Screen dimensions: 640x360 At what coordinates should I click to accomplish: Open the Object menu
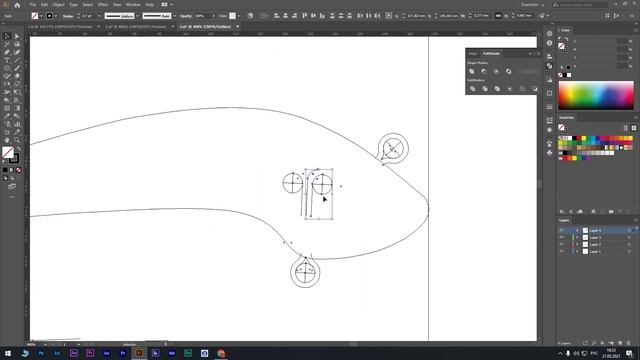58,4
